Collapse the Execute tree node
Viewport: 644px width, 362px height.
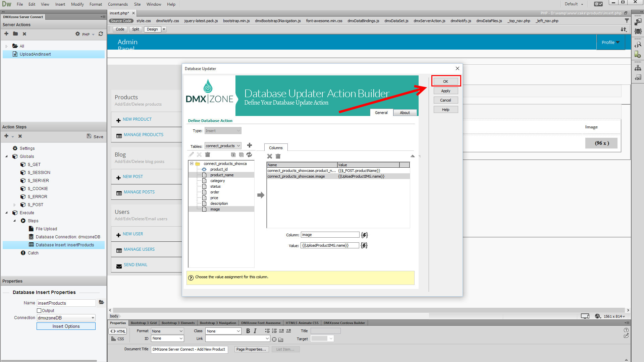click(x=6, y=213)
